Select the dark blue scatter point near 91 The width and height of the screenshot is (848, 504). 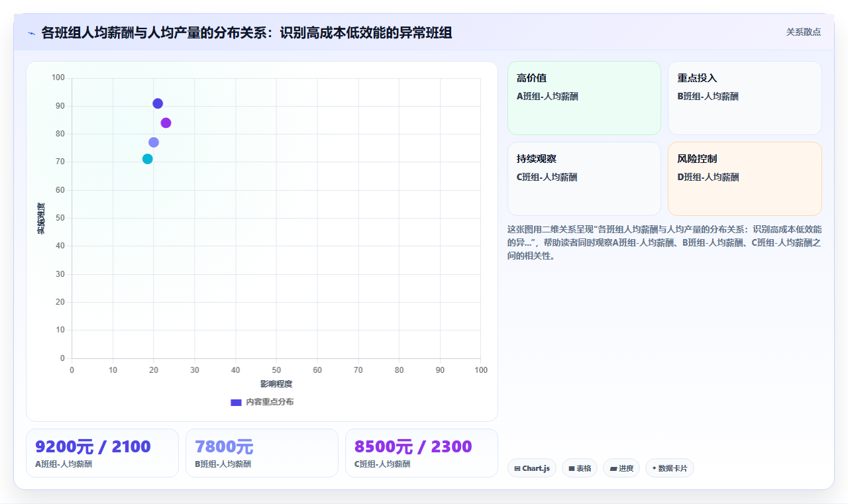tap(158, 103)
